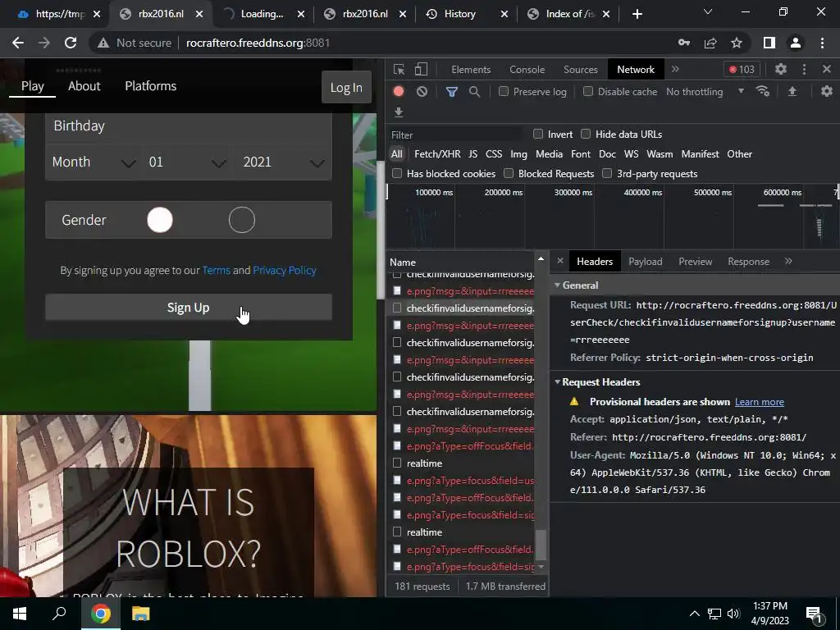Show more DevTools panel tabs
The height and width of the screenshot is (630, 840).
[676, 69]
